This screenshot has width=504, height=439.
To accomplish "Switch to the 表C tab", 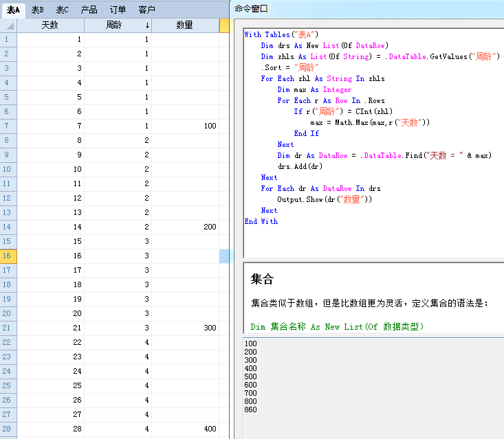I will point(62,10).
